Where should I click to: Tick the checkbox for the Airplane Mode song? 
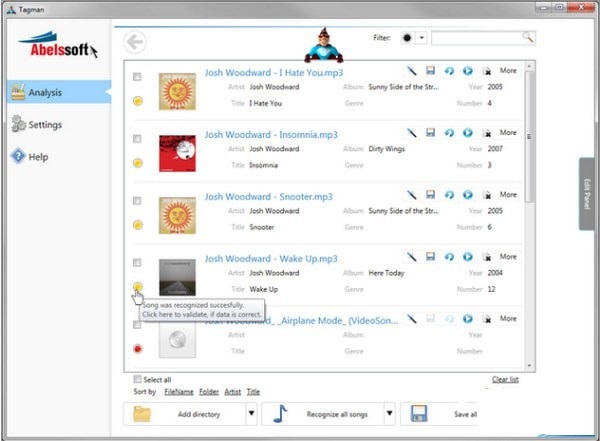coord(137,325)
